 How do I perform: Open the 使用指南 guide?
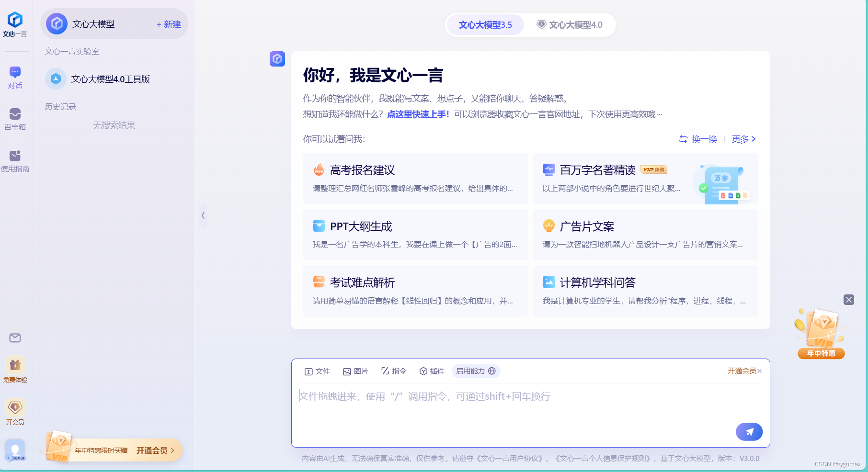pyautogui.click(x=15, y=161)
